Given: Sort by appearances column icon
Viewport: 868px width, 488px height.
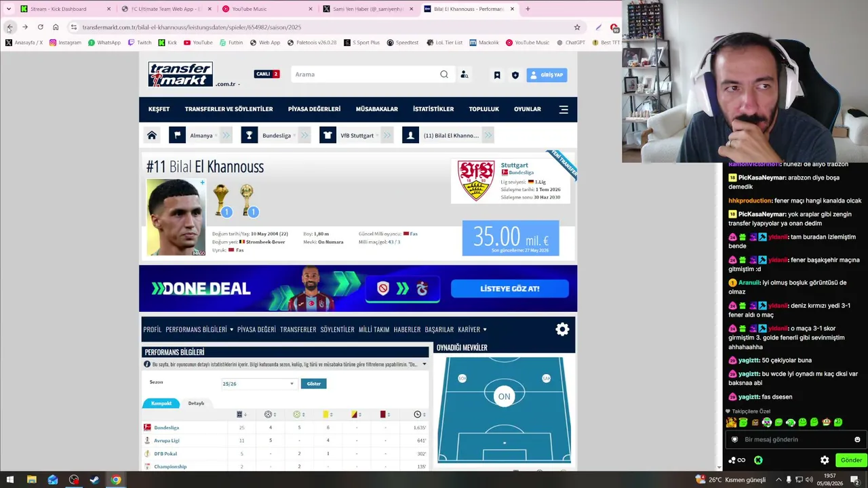Looking at the screenshot, I should click(x=240, y=414).
